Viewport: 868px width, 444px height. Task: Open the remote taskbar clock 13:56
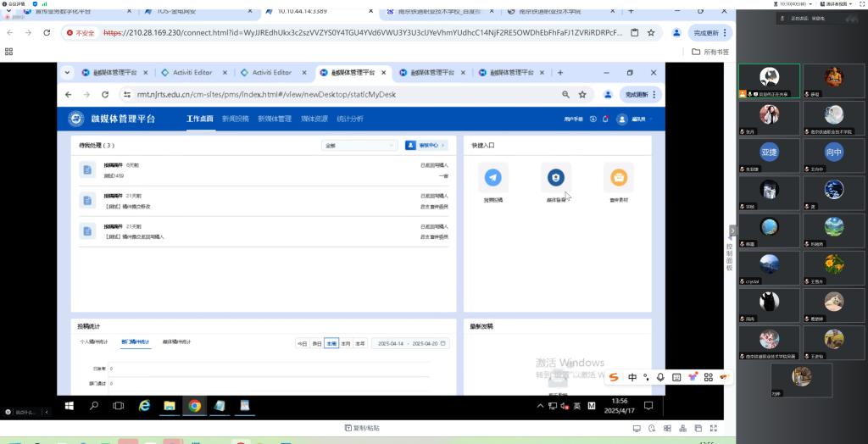pyautogui.click(x=620, y=406)
